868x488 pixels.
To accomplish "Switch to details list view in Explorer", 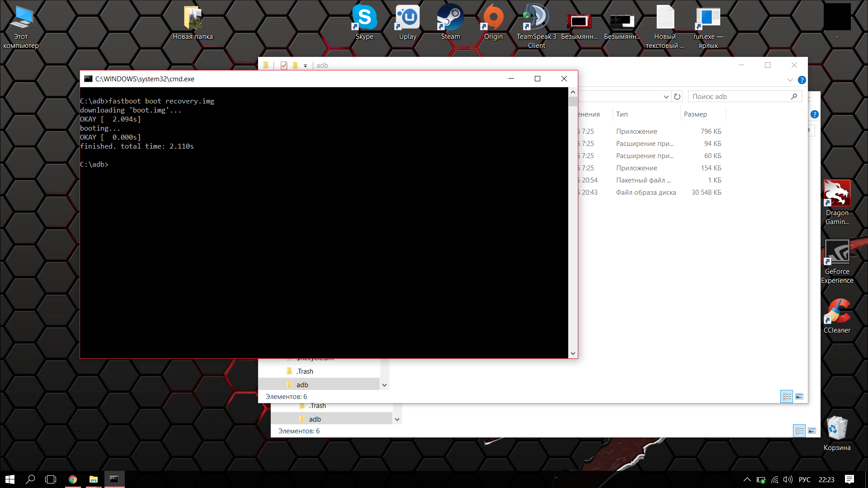I will 787,396.
